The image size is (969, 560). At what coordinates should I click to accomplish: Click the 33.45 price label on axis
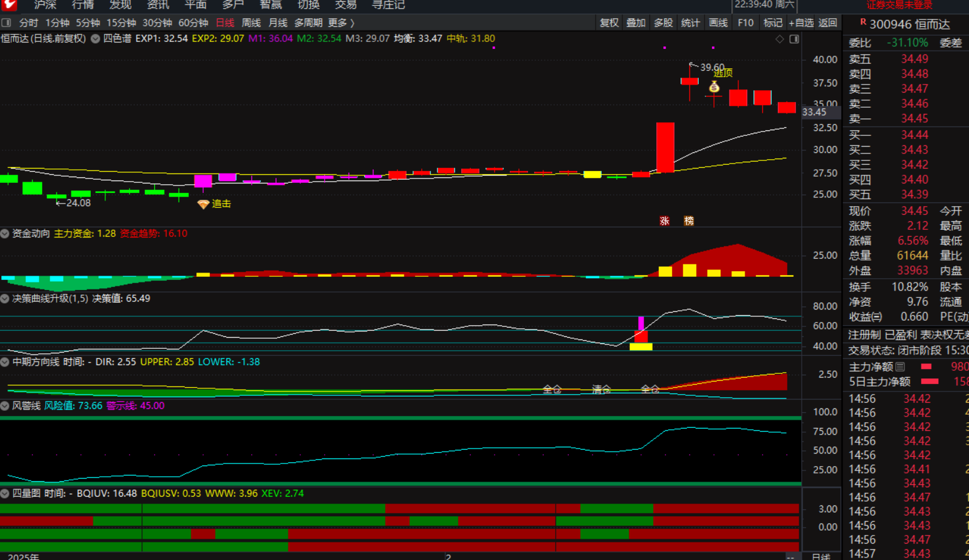pos(814,112)
